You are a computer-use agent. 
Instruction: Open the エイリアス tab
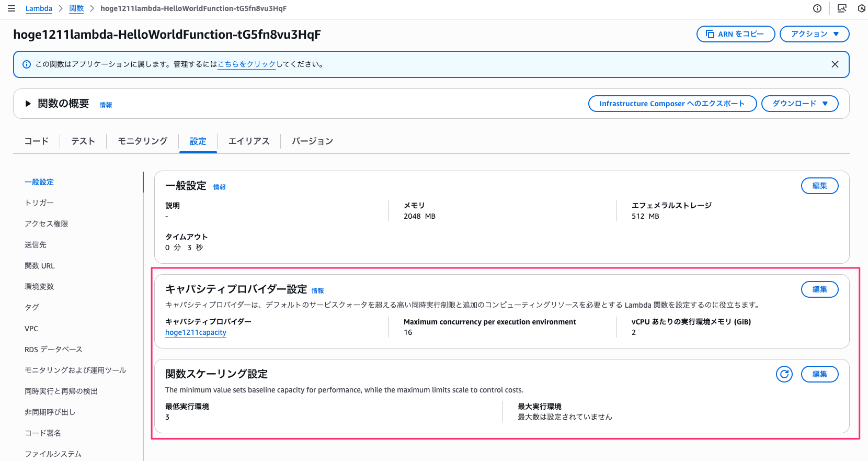click(249, 141)
